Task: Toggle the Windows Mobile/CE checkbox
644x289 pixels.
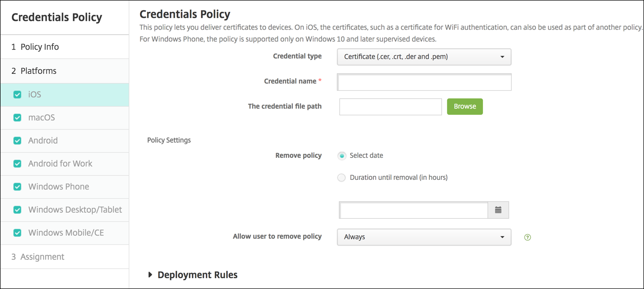Action: pyautogui.click(x=17, y=233)
